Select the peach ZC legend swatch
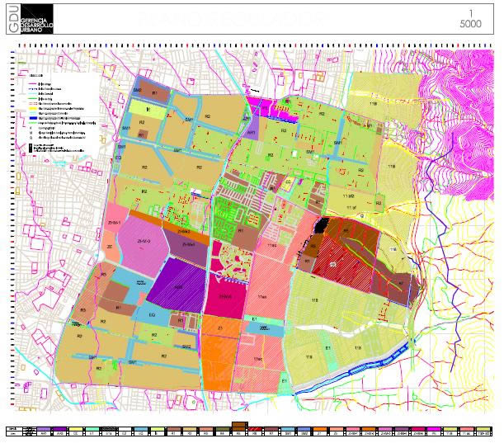Viewport: 504px width, 448px height. 337,429
